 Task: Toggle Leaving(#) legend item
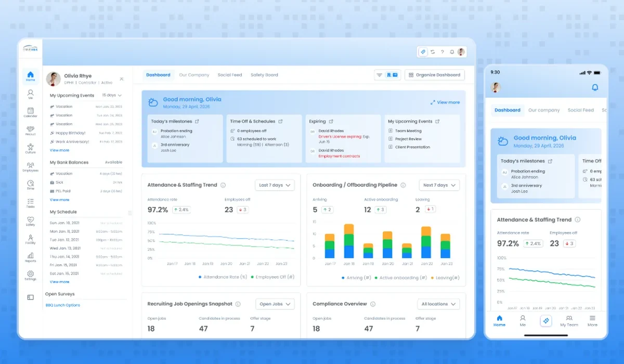pyautogui.click(x=445, y=278)
